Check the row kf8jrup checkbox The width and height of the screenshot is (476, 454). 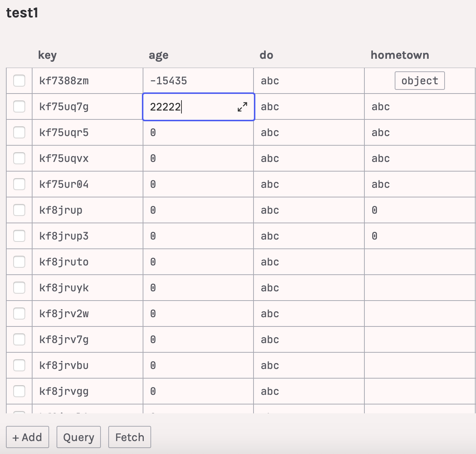pyautogui.click(x=19, y=210)
